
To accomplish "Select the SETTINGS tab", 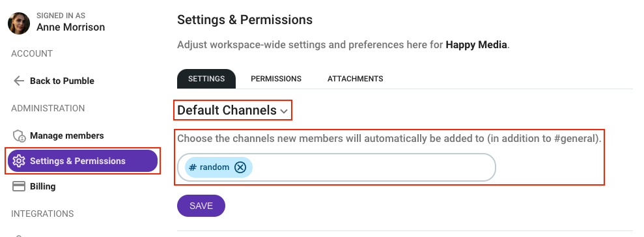I will point(206,78).
